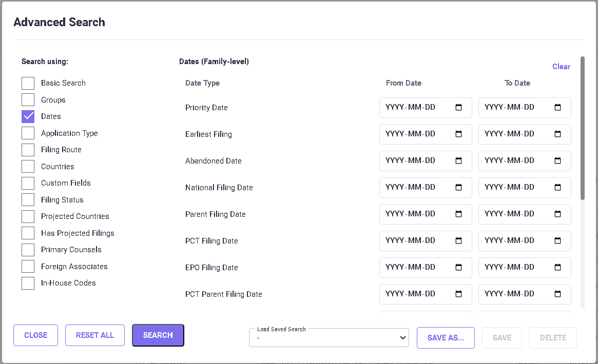Expand the Load Saved Search dropdown
The image size is (598, 364).
(x=329, y=338)
